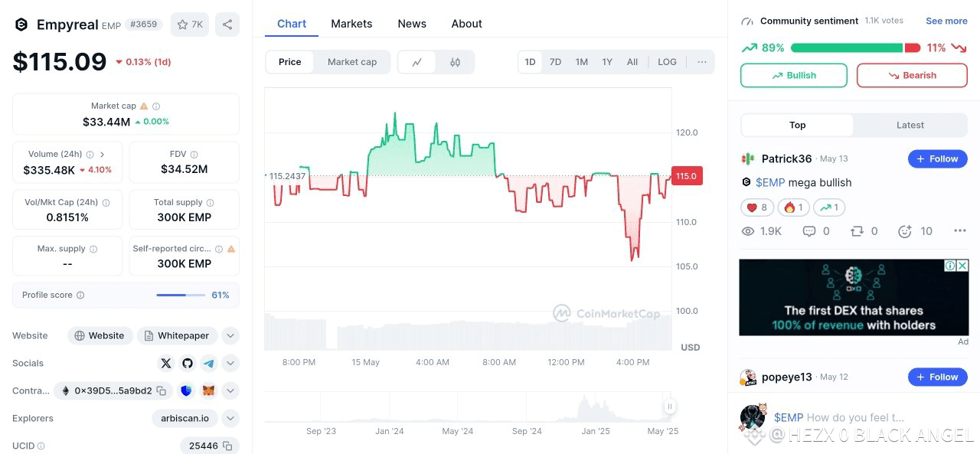Open AdChoices icon on the DEX ad
Image resolution: width=980 pixels, height=454 pixels.
coord(950,266)
